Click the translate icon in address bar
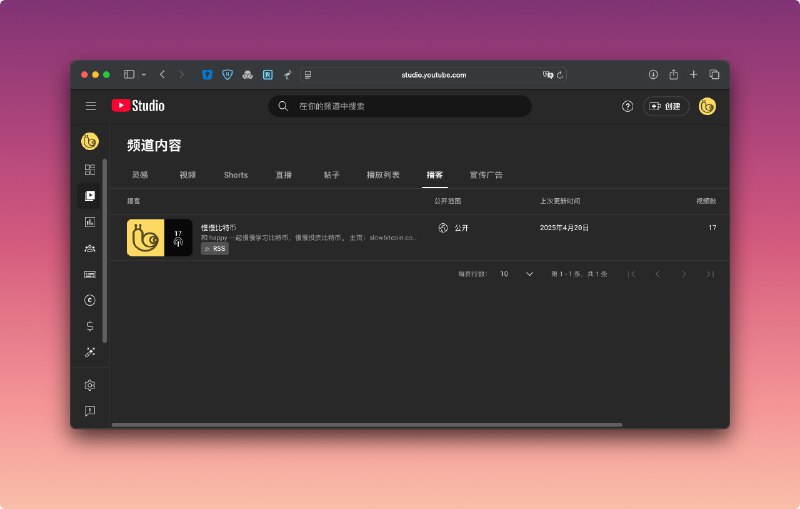The image size is (800, 509). 548,75
